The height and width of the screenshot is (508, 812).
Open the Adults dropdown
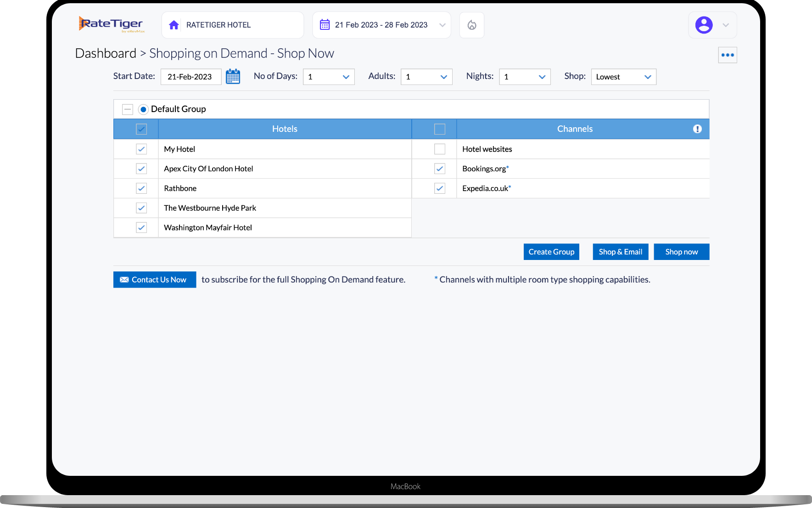[x=427, y=77]
